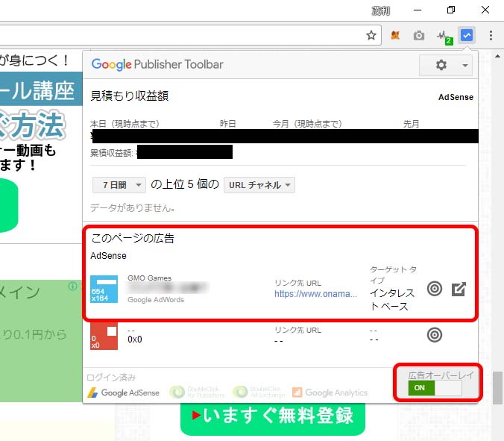The width and height of the screenshot is (504, 441).
Task: Click the インタレスト ベース target type text
Action: [392, 300]
